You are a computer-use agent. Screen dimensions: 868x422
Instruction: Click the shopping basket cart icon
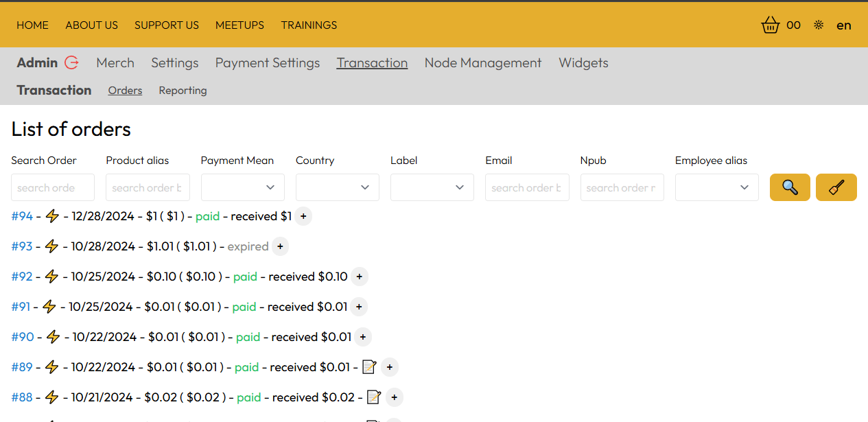[771, 25]
